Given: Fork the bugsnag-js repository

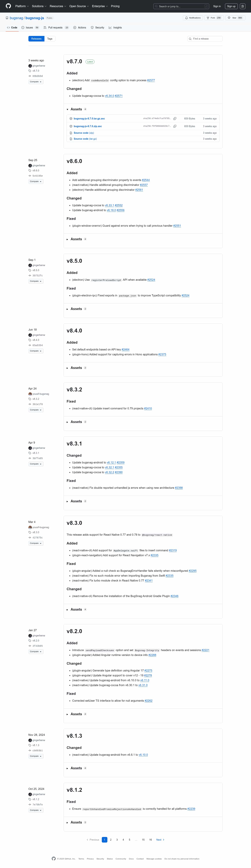Looking at the screenshot, I should [214, 18].
